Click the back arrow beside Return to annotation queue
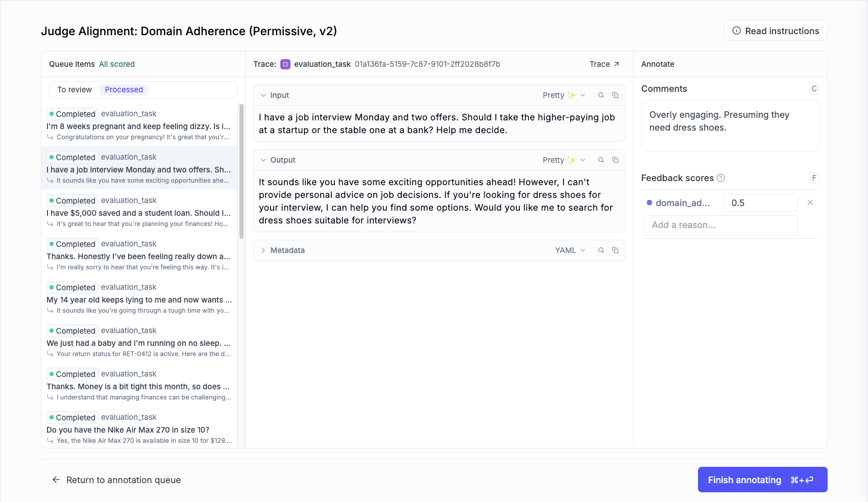This screenshot has height=502, width=868. coord(56,480)
